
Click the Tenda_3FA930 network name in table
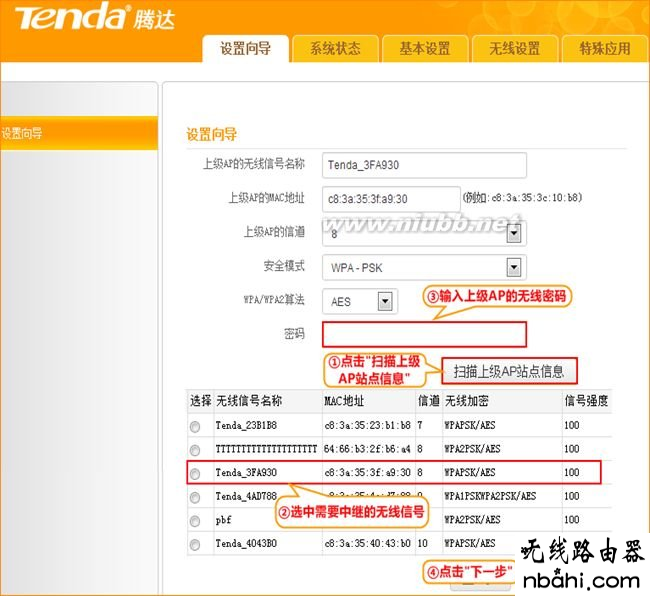(246, 472)
